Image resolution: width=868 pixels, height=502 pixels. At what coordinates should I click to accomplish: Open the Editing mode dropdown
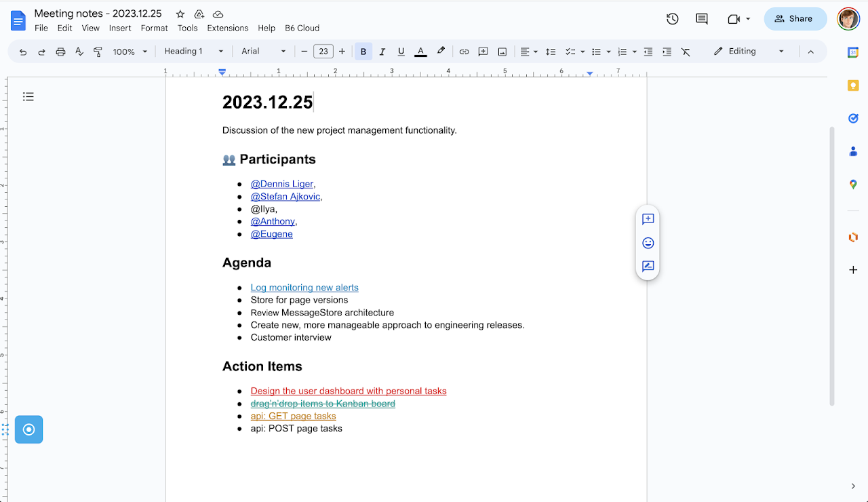tap(749, 52)
